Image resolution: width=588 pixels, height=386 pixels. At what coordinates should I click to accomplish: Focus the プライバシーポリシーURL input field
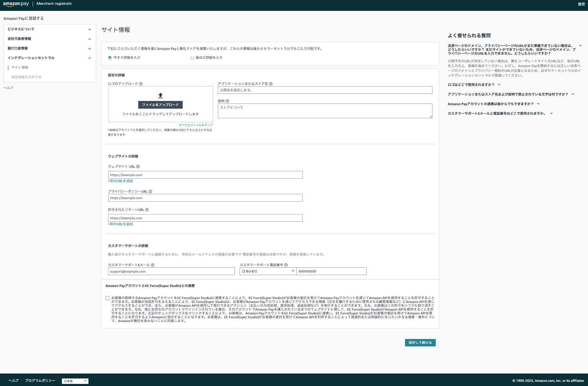tap(205, 198)
